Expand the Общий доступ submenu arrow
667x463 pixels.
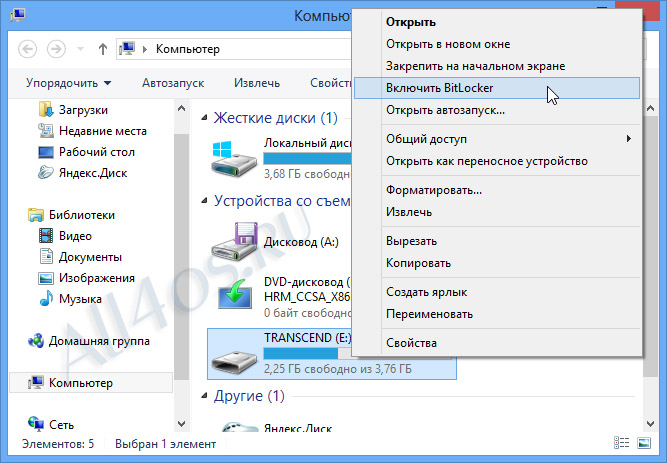pos(629,139)
